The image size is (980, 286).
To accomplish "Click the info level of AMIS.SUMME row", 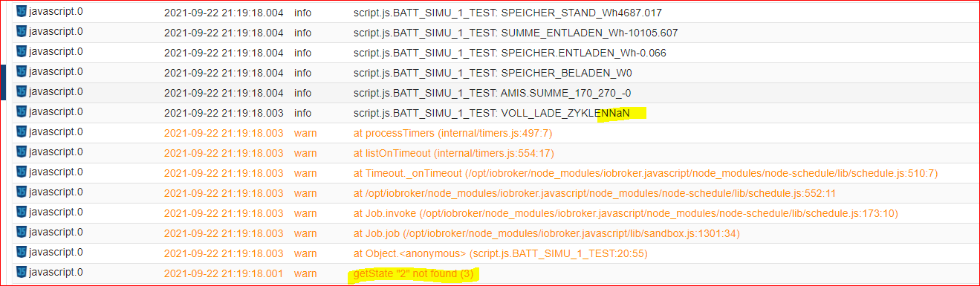I will click(303, 94).
